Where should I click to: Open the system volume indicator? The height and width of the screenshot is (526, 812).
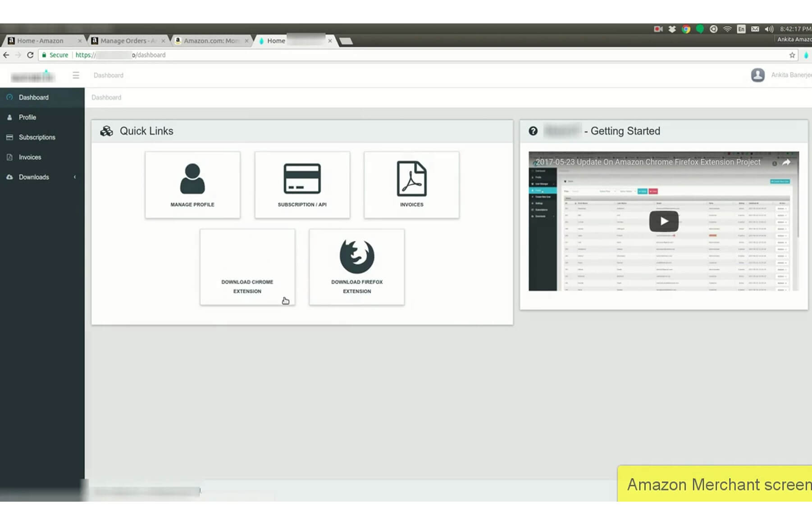tap(769, 29)
